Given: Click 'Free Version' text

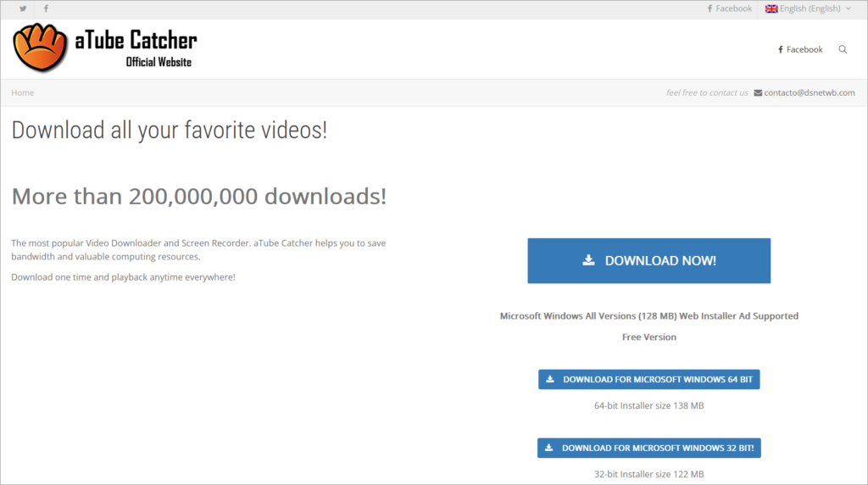Looking at the screenshot, I should pyautogui.click(x=648, y=337).
